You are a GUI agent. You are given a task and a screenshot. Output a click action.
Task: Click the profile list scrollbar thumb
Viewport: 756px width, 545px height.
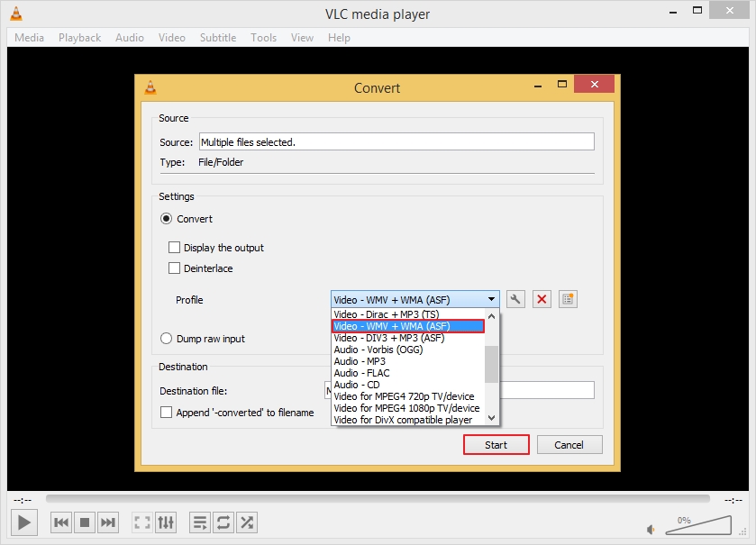(491, 364)
